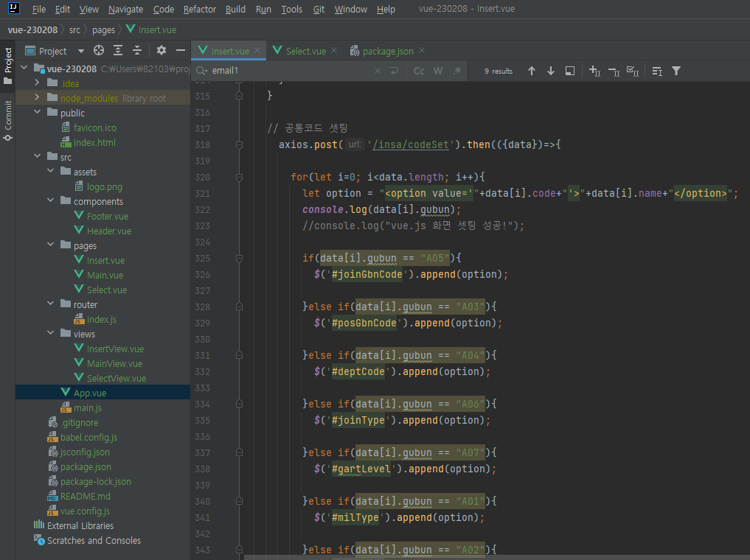Screen dimensions: 750x560
Task: Toggle whole Words search option
Action: pos(438,71)
